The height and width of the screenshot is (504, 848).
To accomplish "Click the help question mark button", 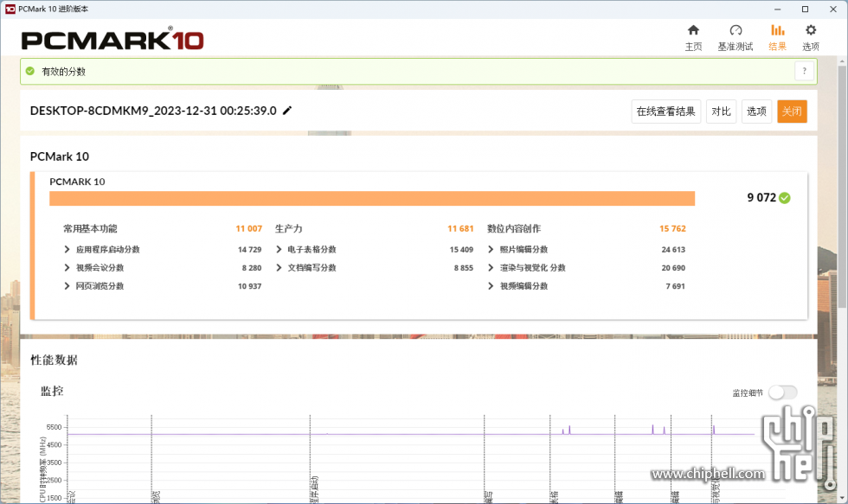I will click(804, 71).
